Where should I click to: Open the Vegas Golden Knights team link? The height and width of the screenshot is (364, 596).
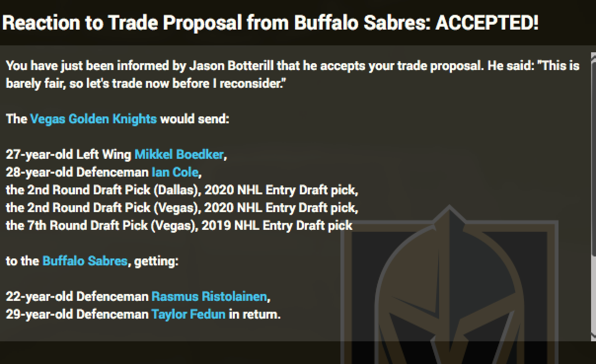[93, 119]
